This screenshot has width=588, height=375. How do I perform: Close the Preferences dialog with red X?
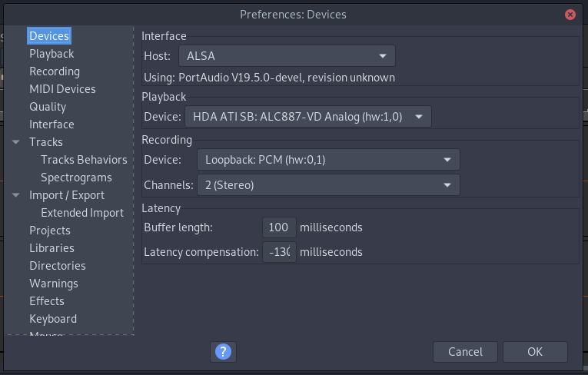coord(570,15)
